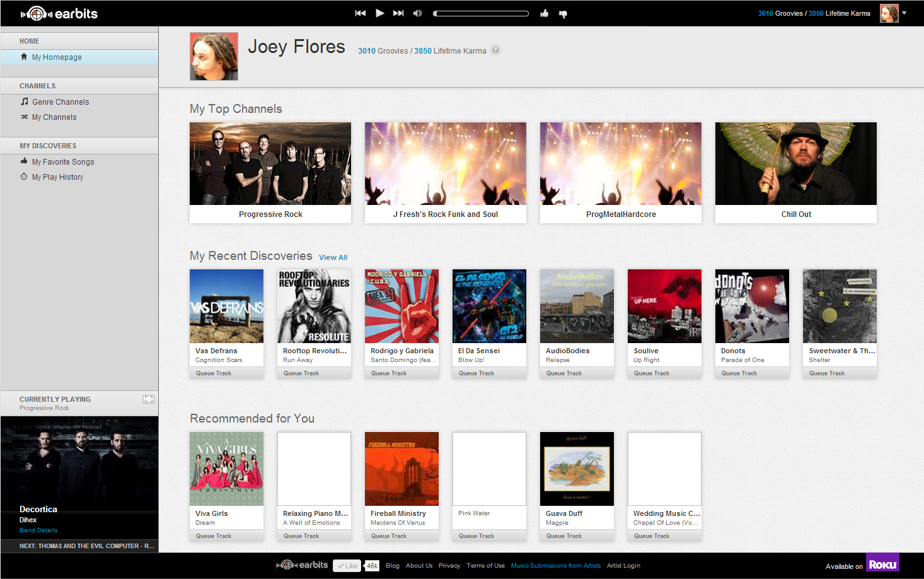Skip to previous track
The height and width of the screenshot is (579, 924).
361,13
